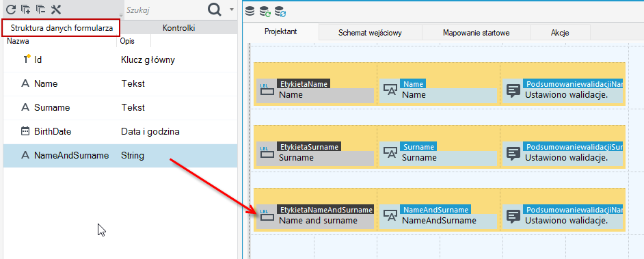644x259 pixels.
Task: Click the database icon in designer toolbar
Action: pos(250,11)
